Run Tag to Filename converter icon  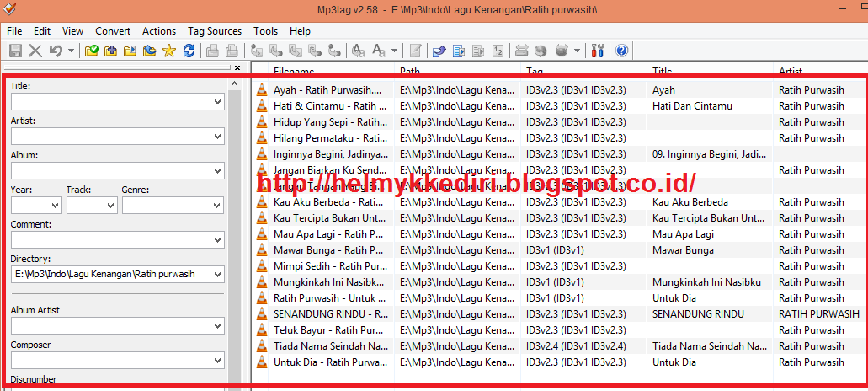click(x=256, y=51)
